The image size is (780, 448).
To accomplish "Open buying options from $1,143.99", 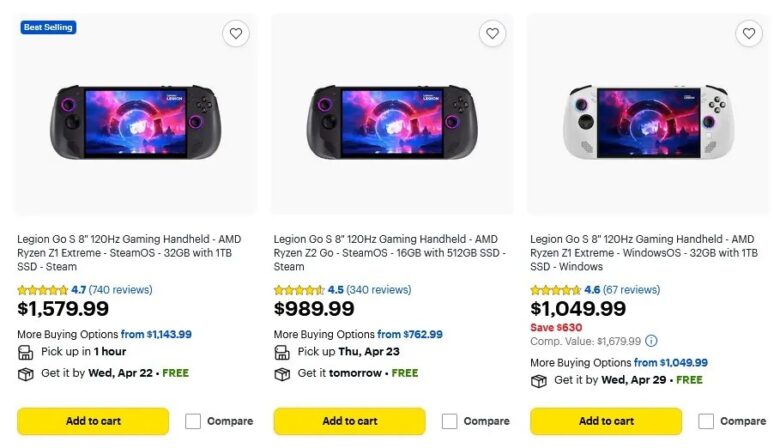I will (156, 334).
